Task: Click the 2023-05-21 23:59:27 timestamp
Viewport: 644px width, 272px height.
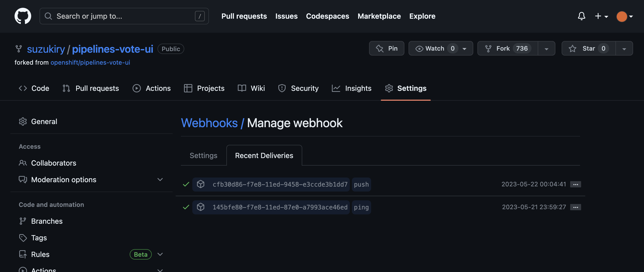Action: (534, 207)
